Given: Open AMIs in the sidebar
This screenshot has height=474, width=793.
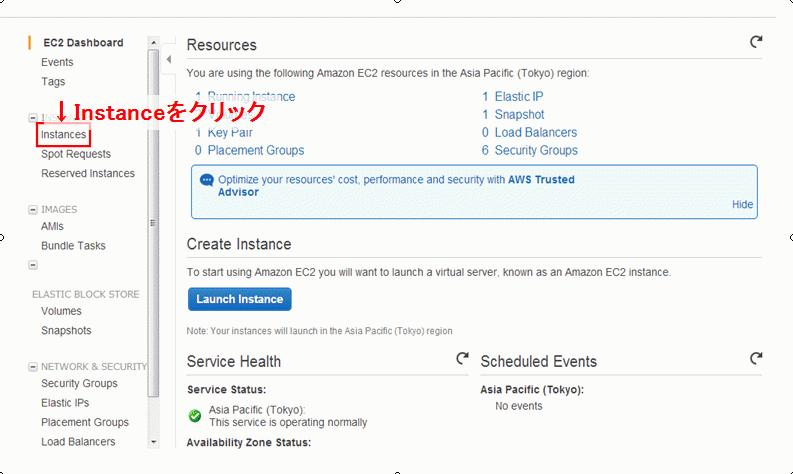Looking at the screenshot, I should [52, 227].
